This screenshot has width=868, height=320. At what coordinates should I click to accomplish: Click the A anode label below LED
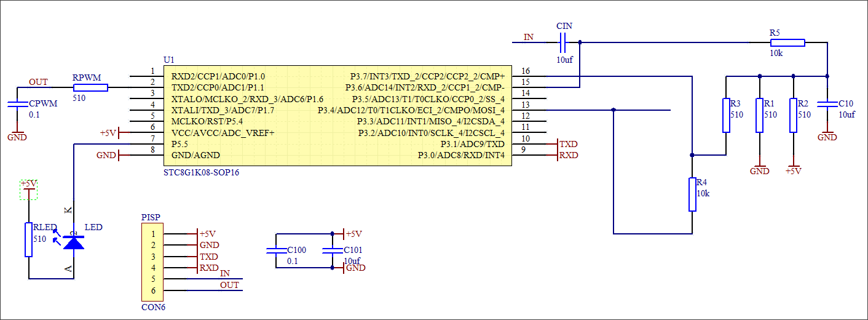tap(69, 269)
